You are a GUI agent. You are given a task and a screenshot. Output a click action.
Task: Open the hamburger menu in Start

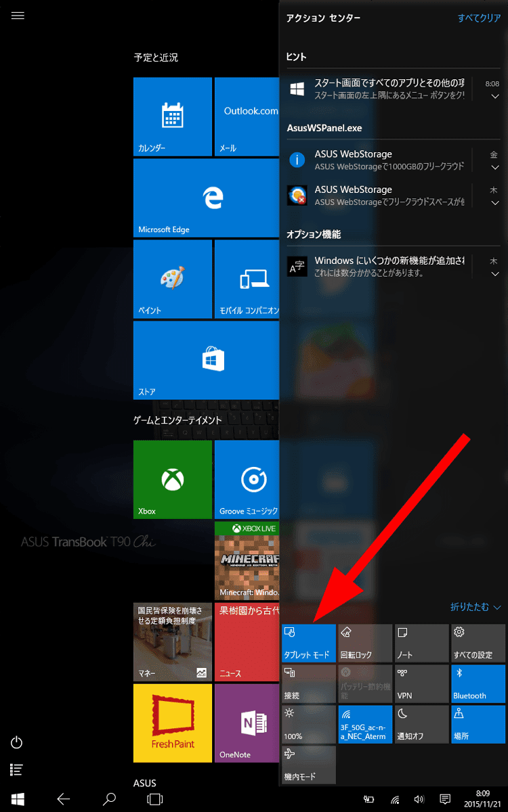point(18,16)
